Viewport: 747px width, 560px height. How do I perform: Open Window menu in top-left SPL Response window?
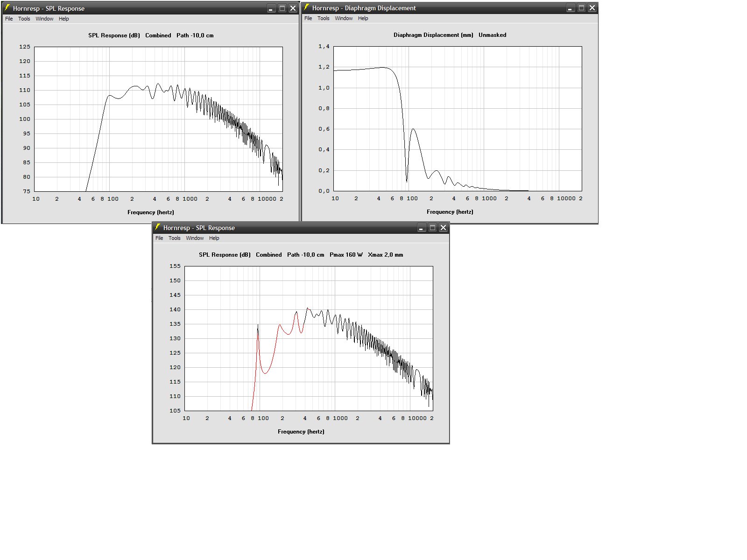coord(44,19)
